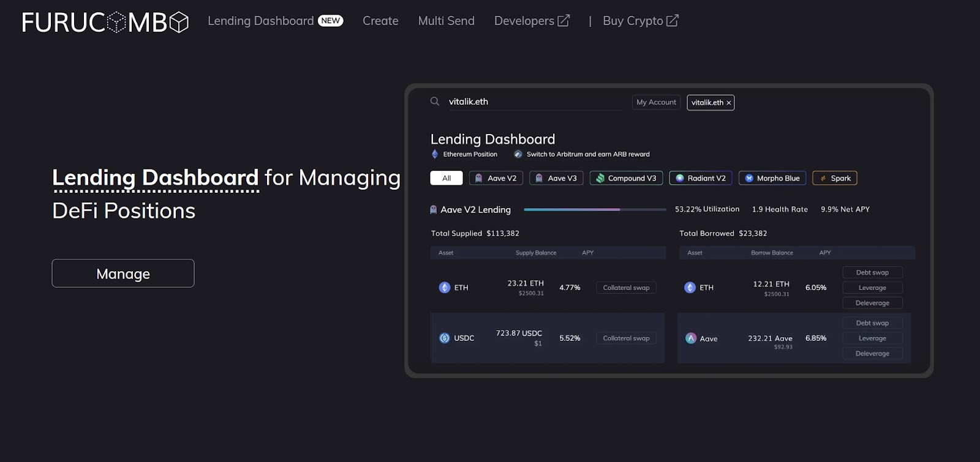This screenshot has height=462, width=980.
Task: Click the Aave V3 tab ghost icon
Action: (539, 178)
